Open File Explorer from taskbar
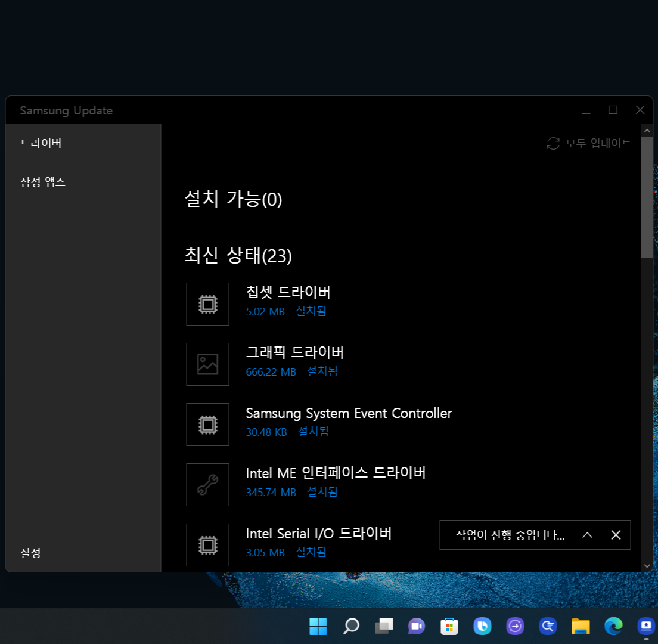658x644 pixels. coord(581,626)
